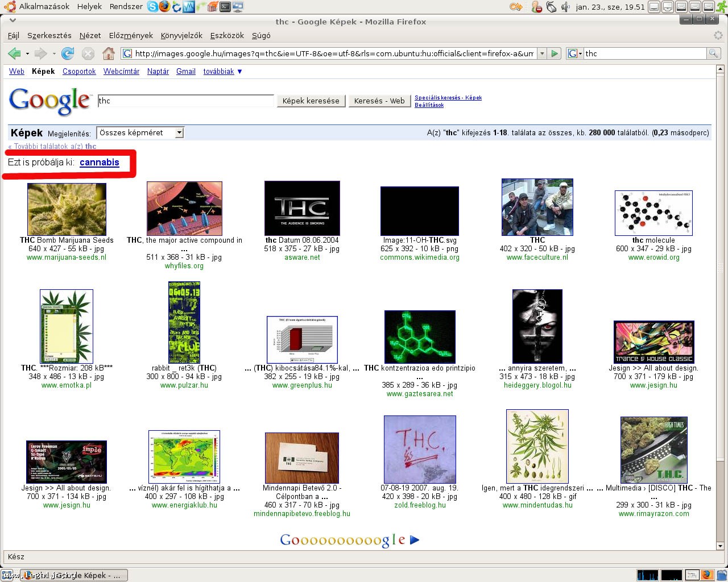The width and height of the screenshot is (728, 582).
Task: Open the Súgó menu
Action: click(261, 35)
